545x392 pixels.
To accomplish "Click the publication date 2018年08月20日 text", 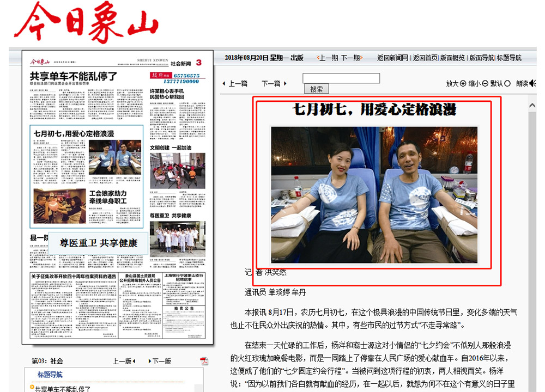I will pos(247,58).
